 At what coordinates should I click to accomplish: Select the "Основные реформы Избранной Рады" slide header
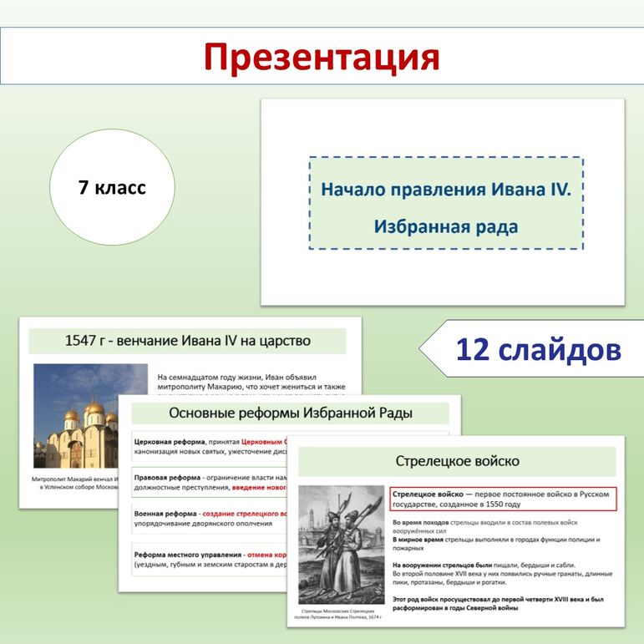(290, 413)
